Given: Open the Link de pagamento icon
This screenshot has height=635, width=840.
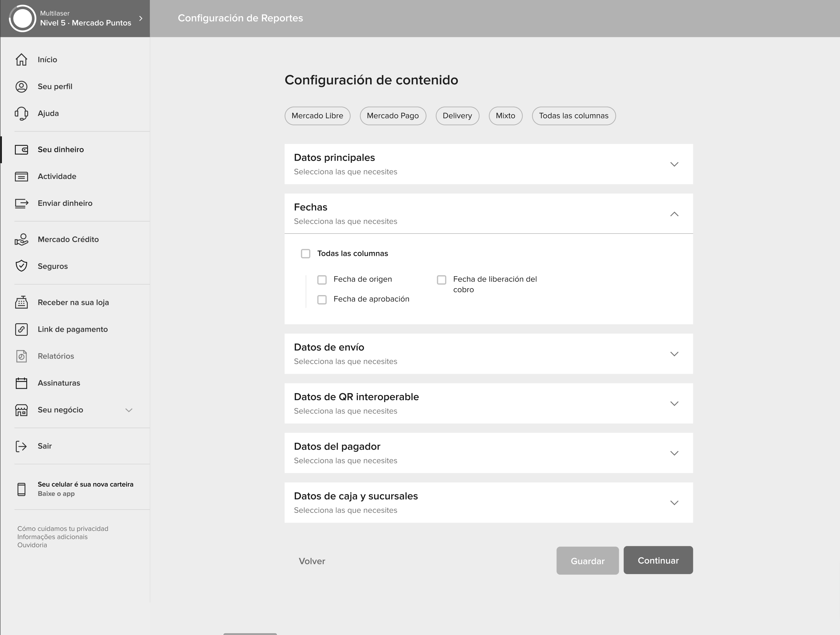Looking at the screenshot, I should (x=21, y=329).
